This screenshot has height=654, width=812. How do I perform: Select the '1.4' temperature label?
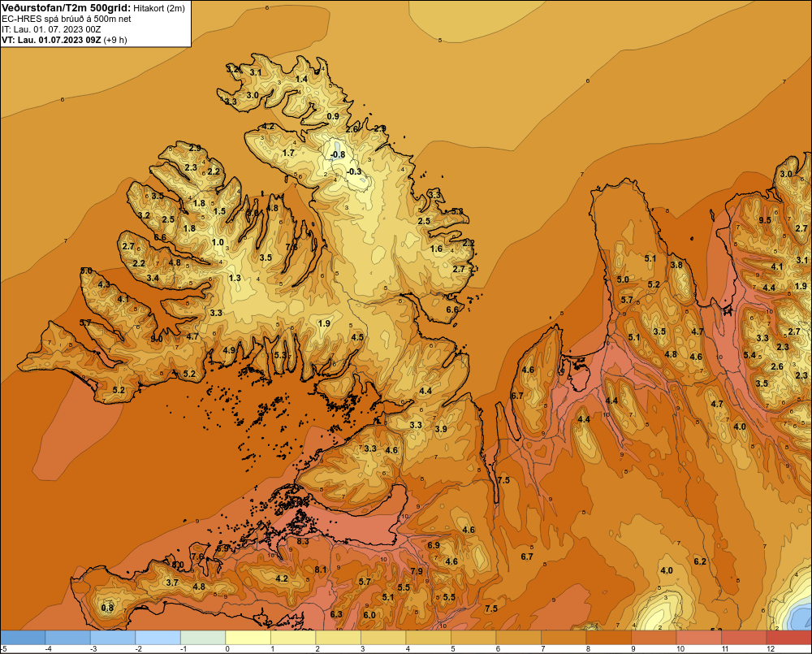(301, 79)
